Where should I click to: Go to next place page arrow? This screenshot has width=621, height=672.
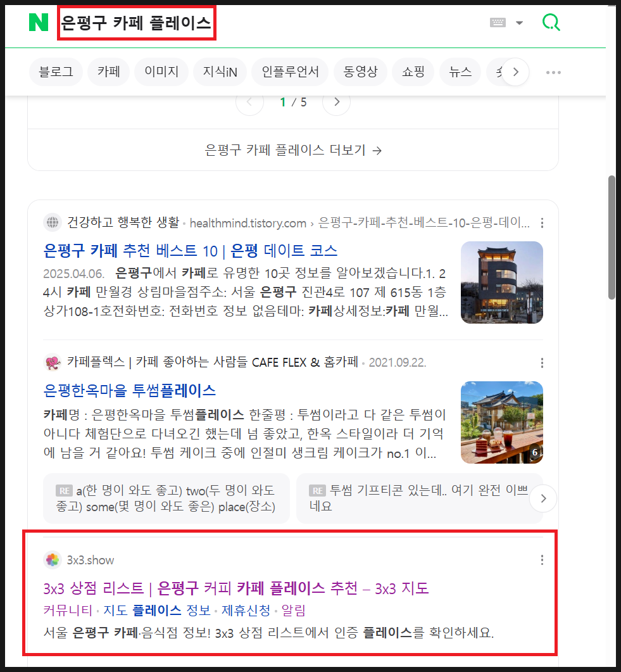[x=336, y=102]
